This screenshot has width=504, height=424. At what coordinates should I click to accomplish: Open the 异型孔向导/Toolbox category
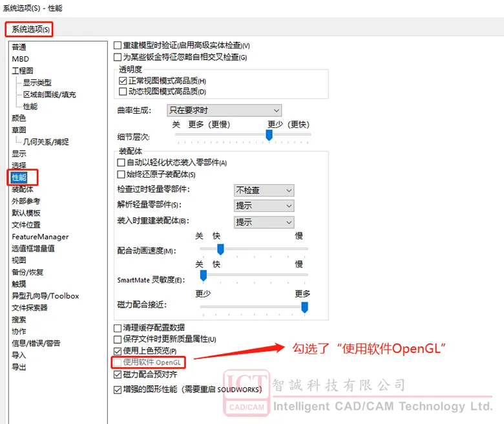[x=45, y=296]
